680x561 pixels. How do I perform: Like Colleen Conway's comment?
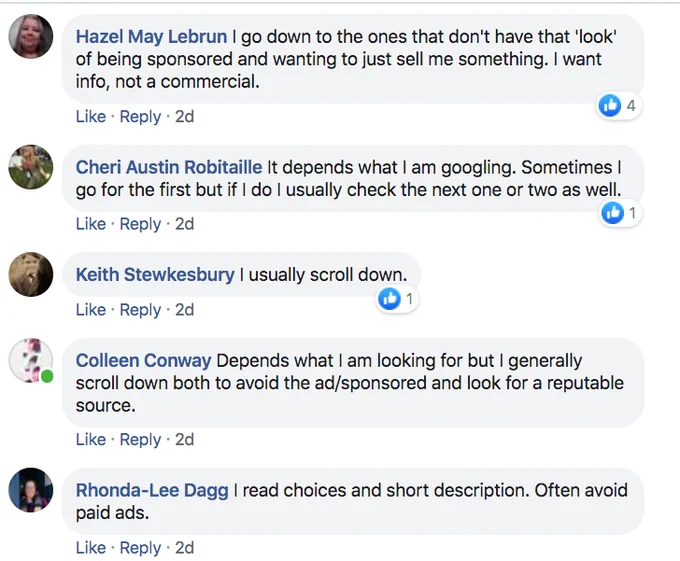tap(91, 440)
